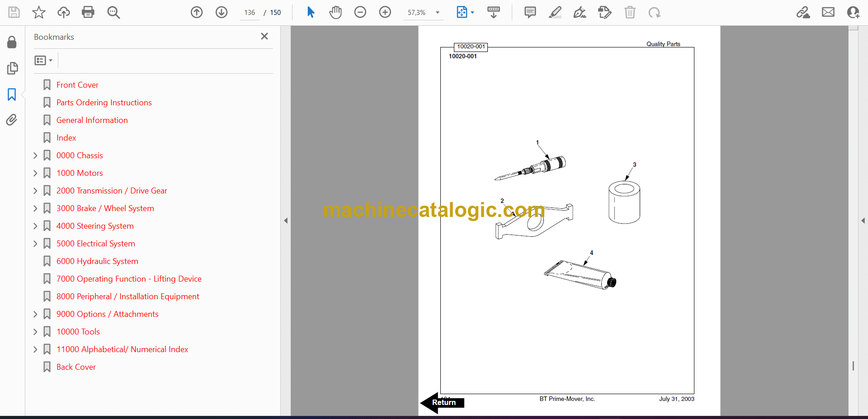Click the zoom in plus icon

click(x=385, y=12)
